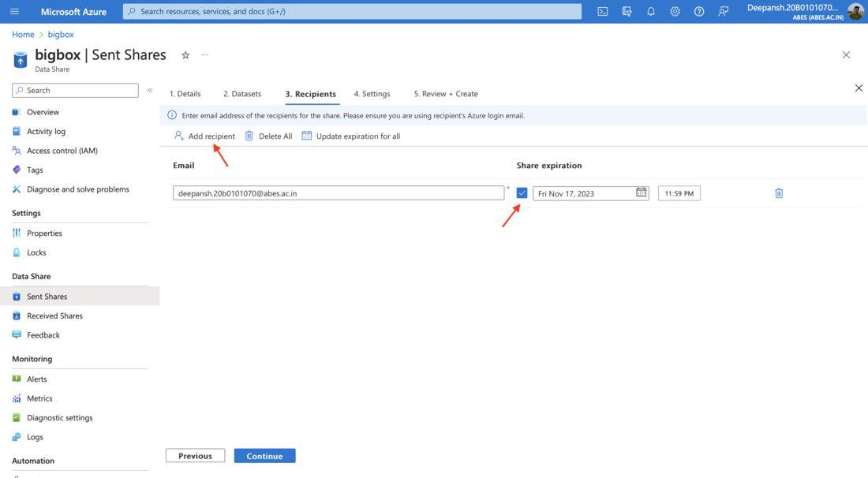Click the info icon in the banner
The image size is (868, 478).
pyautogui.click(x=172, y=115)
